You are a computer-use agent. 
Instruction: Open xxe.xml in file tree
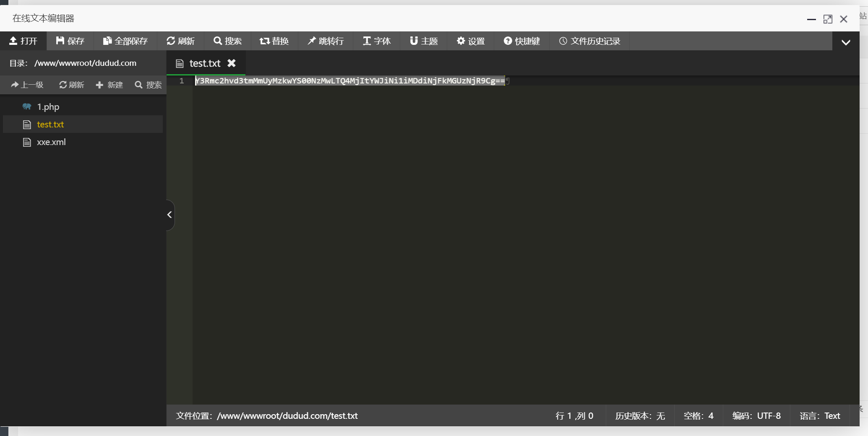pos(83,142)
